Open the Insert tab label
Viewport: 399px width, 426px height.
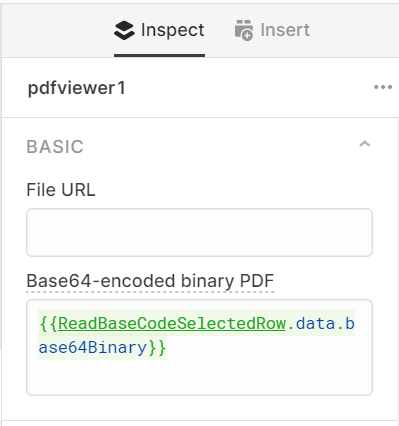(285, 30)
